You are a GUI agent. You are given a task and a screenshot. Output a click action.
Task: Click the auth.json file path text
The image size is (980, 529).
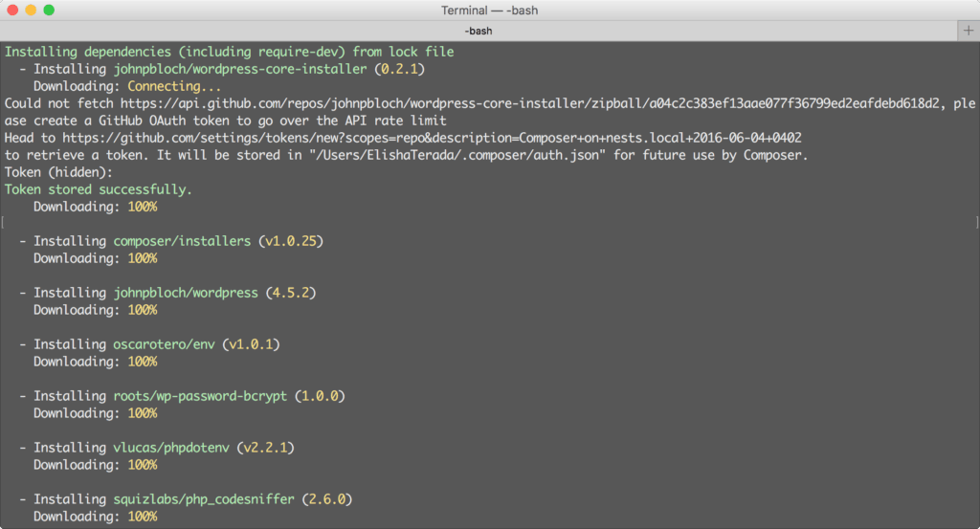pyautogui.click(x=457, y=156)
